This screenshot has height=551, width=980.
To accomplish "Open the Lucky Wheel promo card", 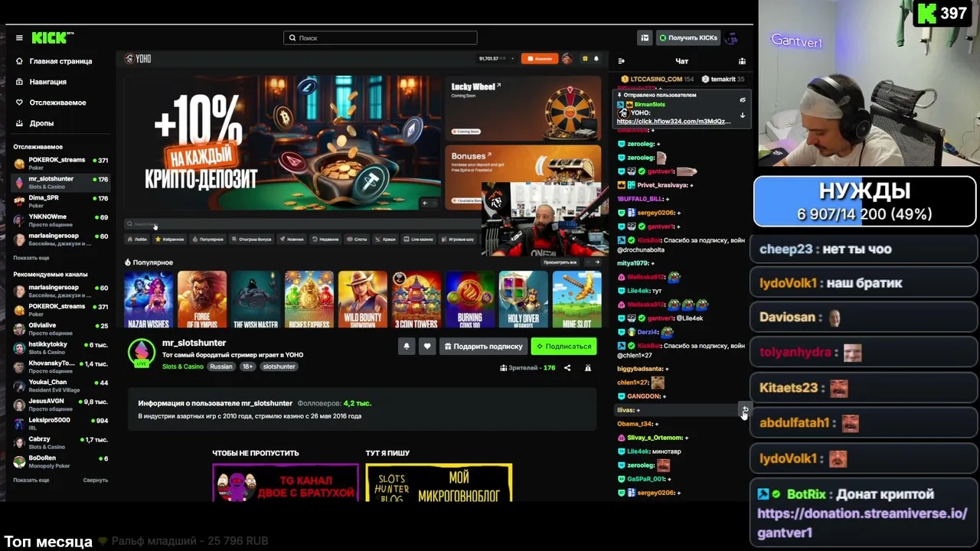I will point(523,108).
